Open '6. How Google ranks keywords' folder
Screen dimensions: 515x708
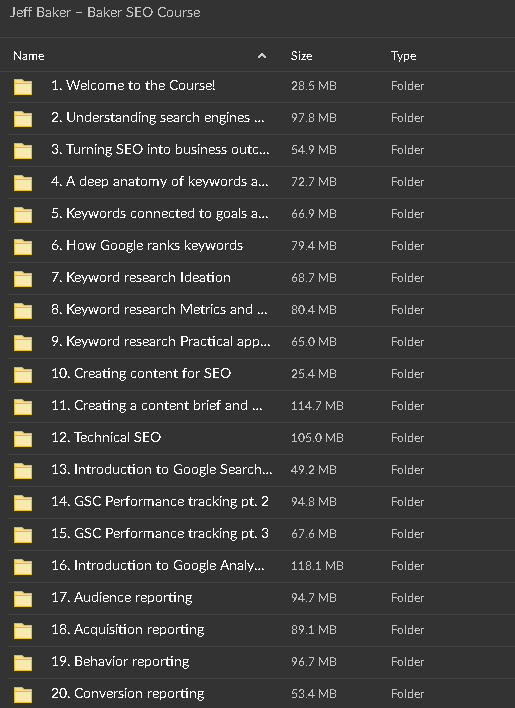click(147, 246)
